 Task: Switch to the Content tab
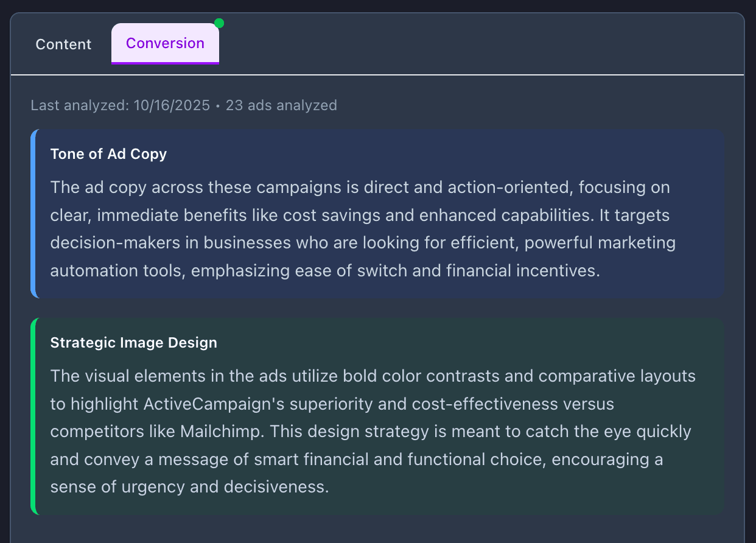(x=63, y=43)
